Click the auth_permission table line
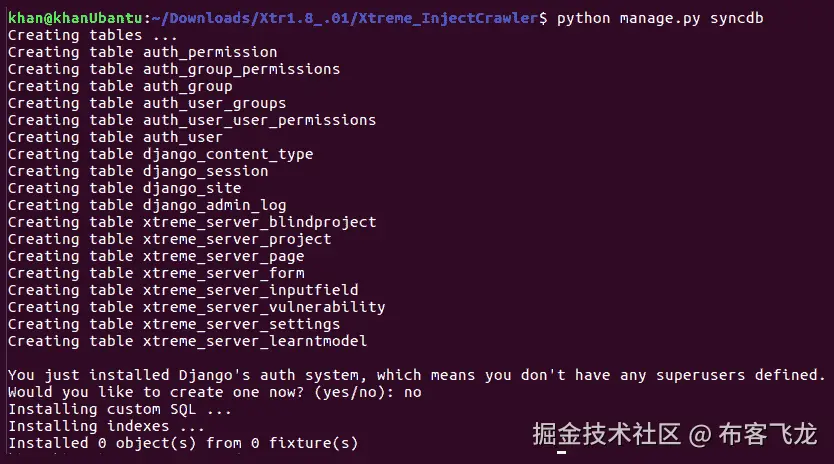Viewport: 834px width, 464px height. point(142,52)
